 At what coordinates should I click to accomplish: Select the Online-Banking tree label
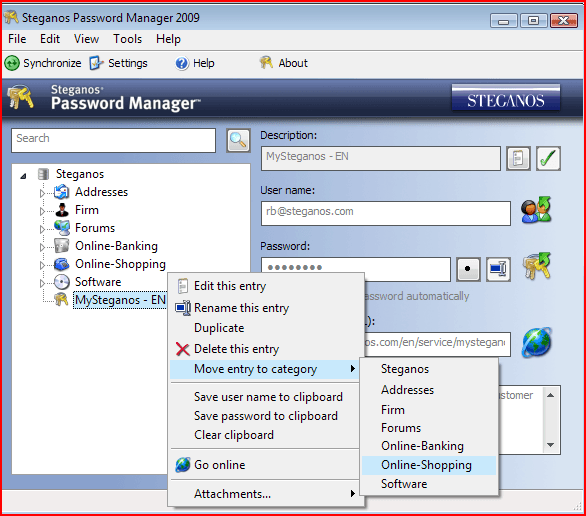[116, 246]
